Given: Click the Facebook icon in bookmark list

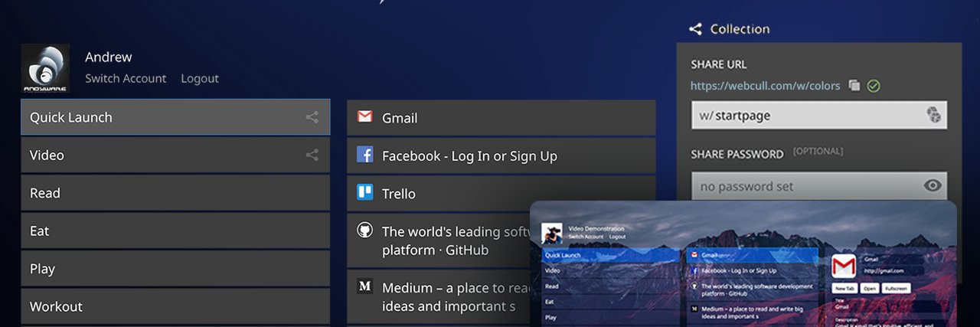Looking at the screenshot, I should pos(365,155).
